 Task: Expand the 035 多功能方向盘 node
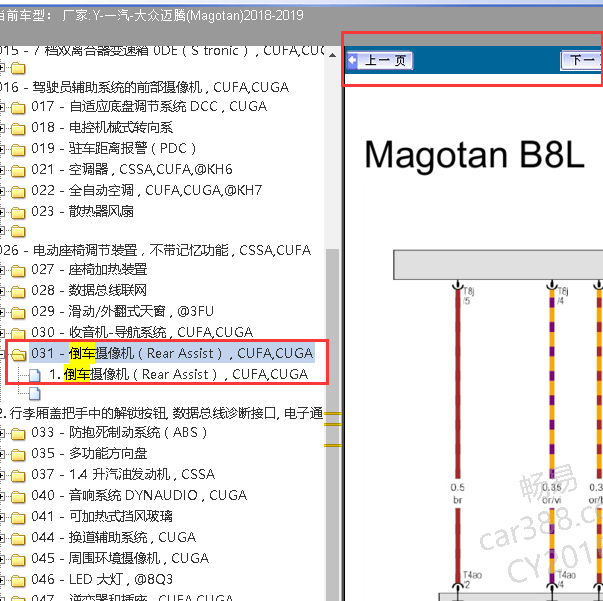3,455
